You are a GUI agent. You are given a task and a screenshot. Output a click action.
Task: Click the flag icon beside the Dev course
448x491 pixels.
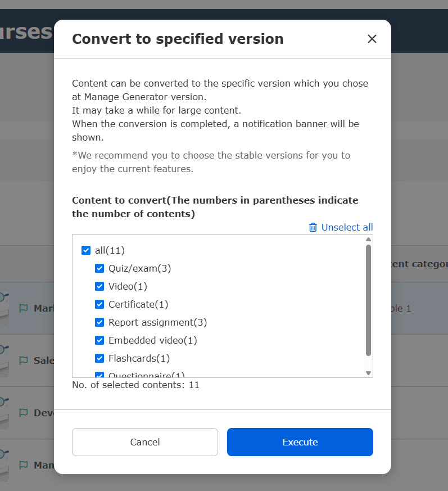tap(24, 413)
